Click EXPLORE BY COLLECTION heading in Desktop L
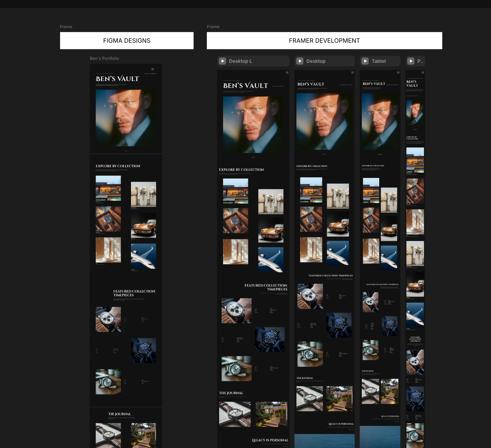Viewport: 491px width, 448px height. click(x=241, y=170)
